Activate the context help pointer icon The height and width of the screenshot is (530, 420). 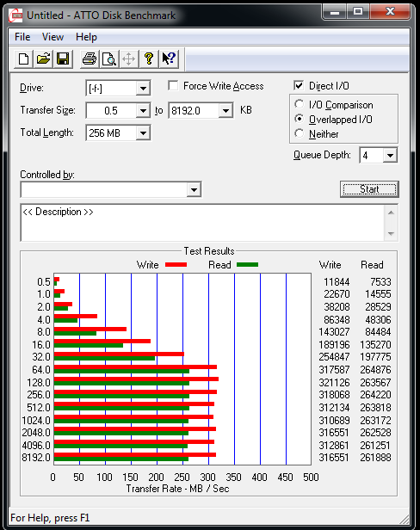pos(169,59)
